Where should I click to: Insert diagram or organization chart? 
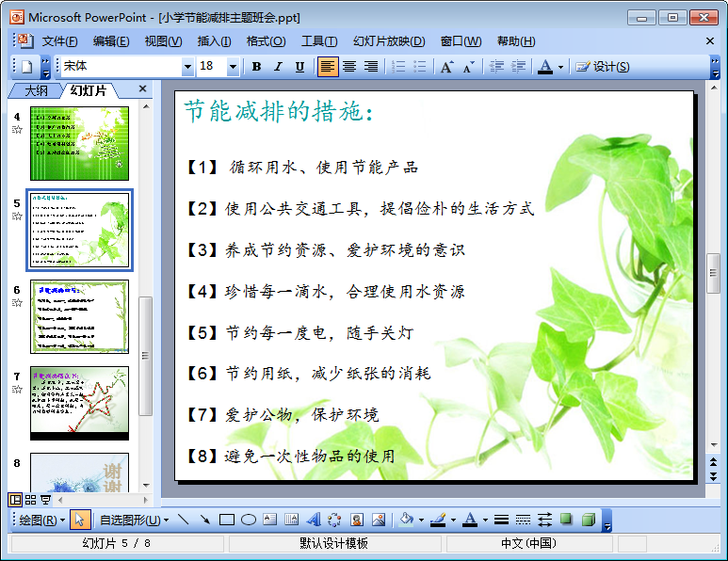tap(334, 520)
